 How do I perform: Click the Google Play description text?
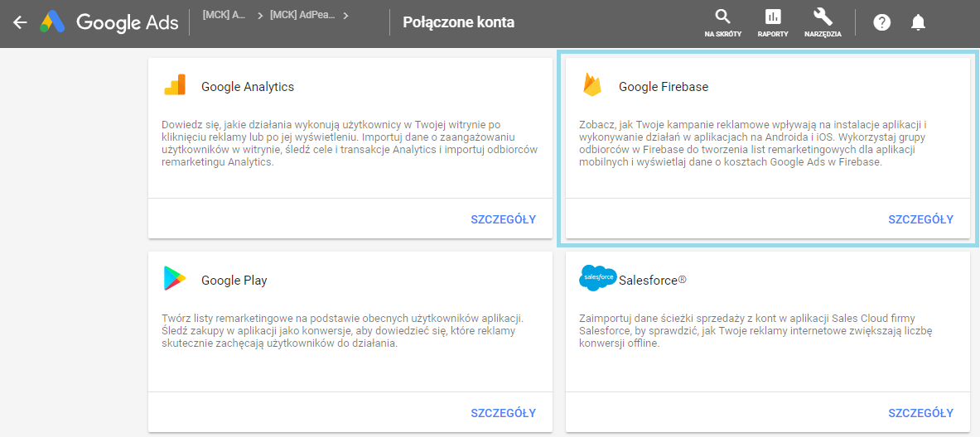point(342,331)
